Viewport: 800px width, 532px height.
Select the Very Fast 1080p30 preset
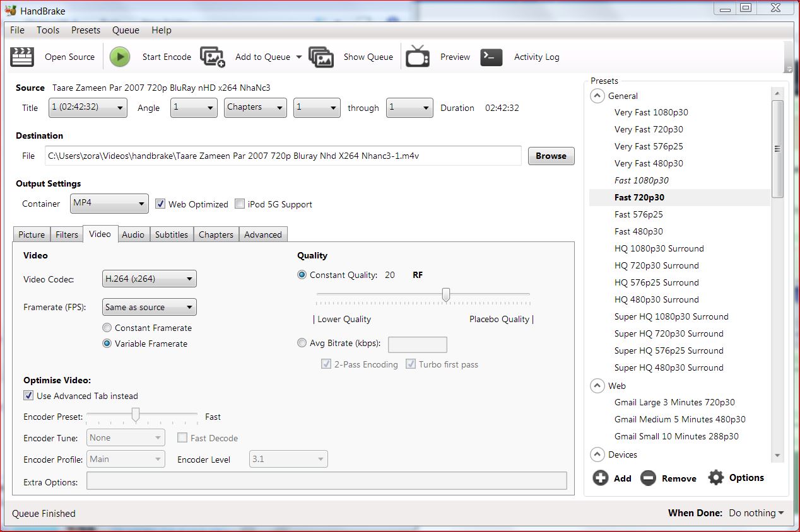click(x=651, y=112)
